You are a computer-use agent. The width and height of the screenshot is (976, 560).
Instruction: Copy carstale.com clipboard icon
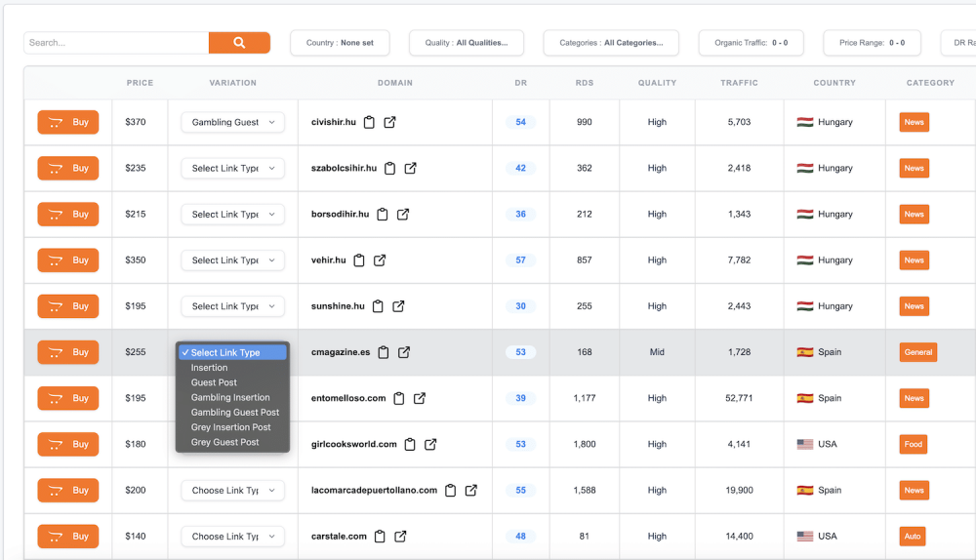coord(380,537)
